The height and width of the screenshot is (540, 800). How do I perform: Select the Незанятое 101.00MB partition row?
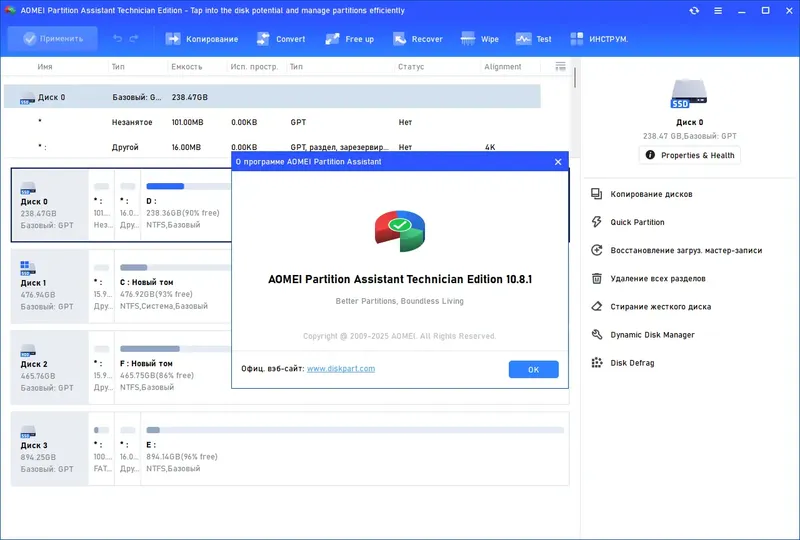pos(272,122)
